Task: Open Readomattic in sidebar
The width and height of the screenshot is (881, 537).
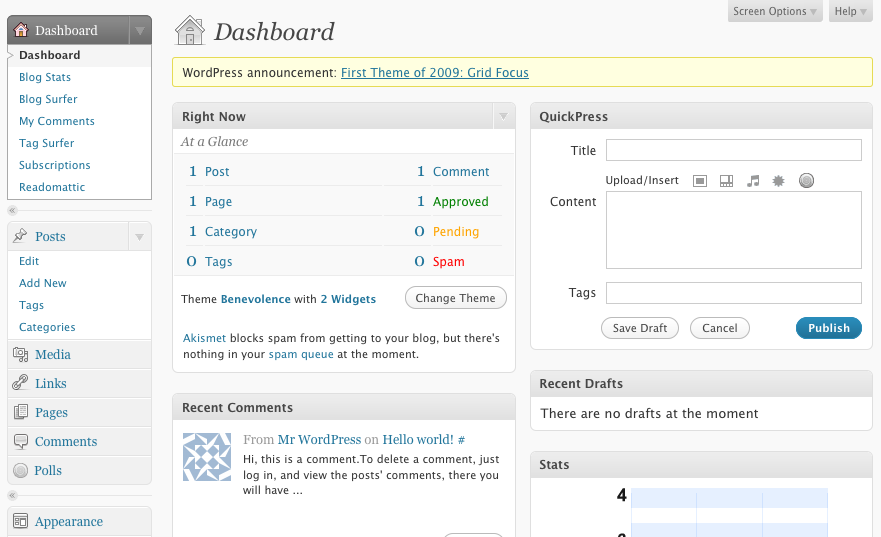Action: point(52,186)
